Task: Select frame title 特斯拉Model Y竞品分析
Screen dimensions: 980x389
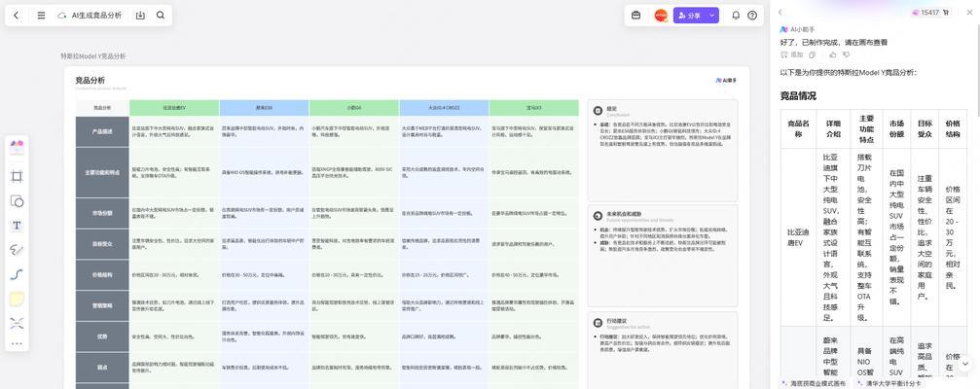Action: (x=93, y=56)
